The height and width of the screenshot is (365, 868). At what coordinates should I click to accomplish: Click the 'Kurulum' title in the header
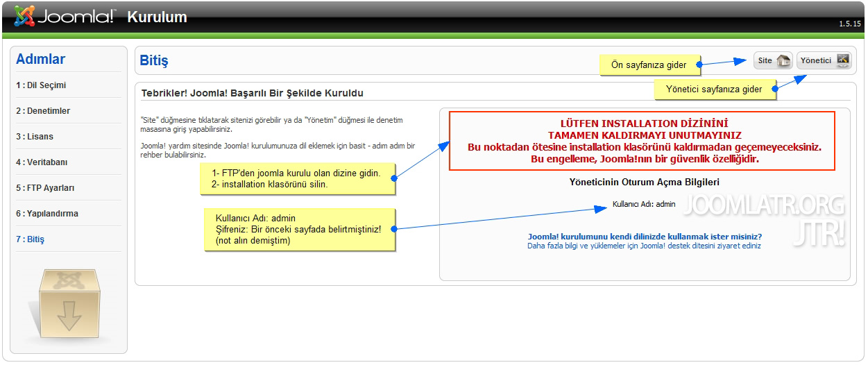point(157,17)
